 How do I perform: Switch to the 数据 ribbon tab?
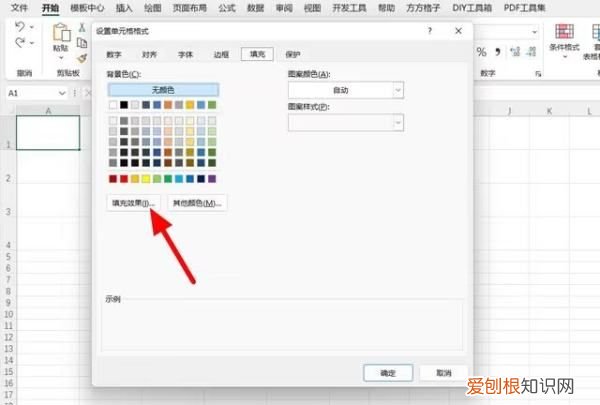[255, 8]
